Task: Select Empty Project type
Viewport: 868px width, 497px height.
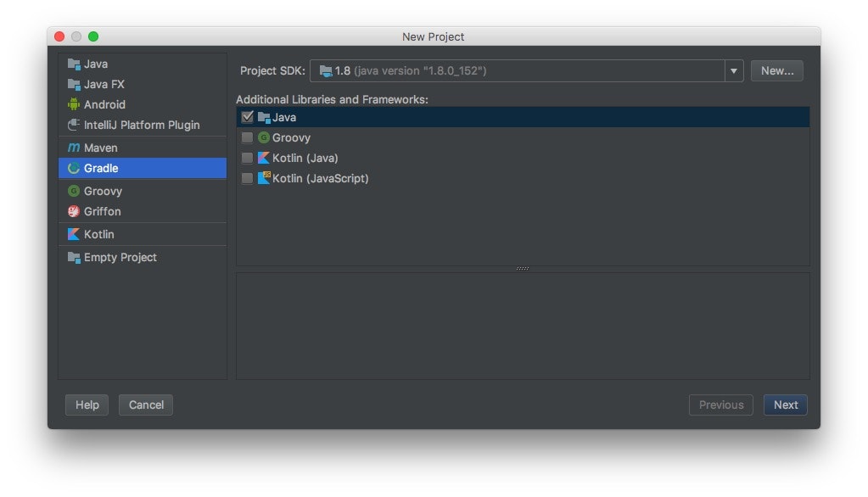Action: pos(143,257)
